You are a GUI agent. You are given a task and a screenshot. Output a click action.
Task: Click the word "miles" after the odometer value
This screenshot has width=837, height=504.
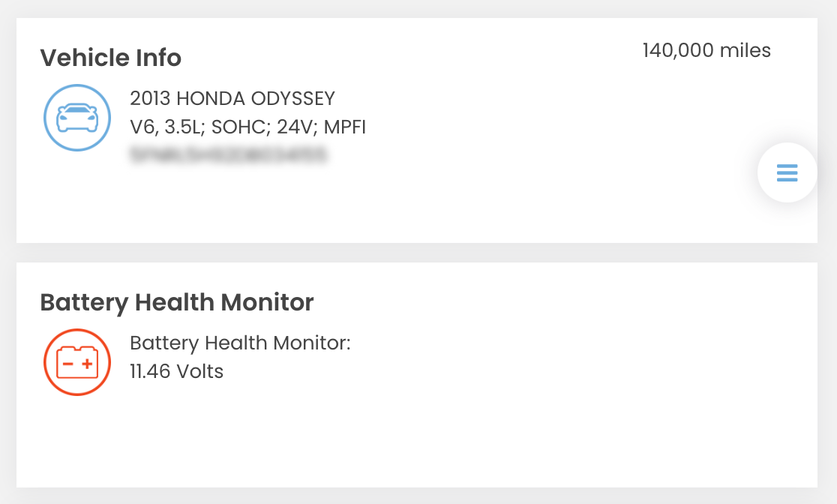point(745,51)
